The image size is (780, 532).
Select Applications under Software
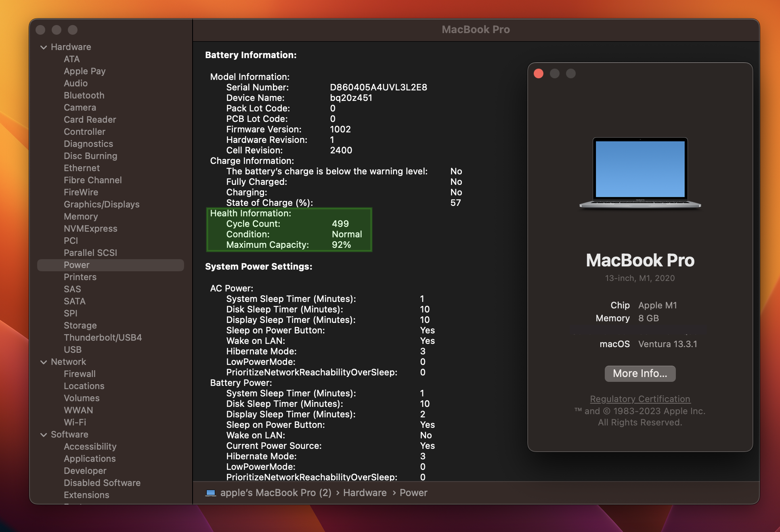tap(90, 459)
